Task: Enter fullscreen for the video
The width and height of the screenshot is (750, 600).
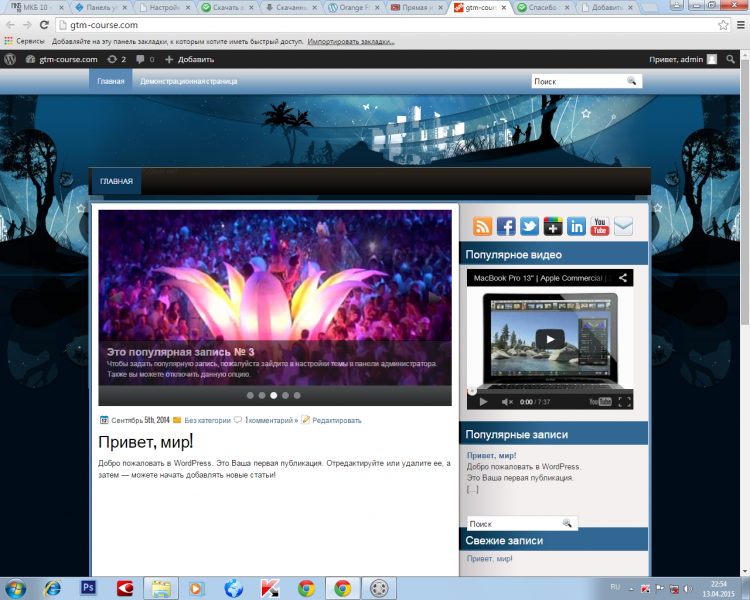Action: pyautogui.click(x=624, y=402)
